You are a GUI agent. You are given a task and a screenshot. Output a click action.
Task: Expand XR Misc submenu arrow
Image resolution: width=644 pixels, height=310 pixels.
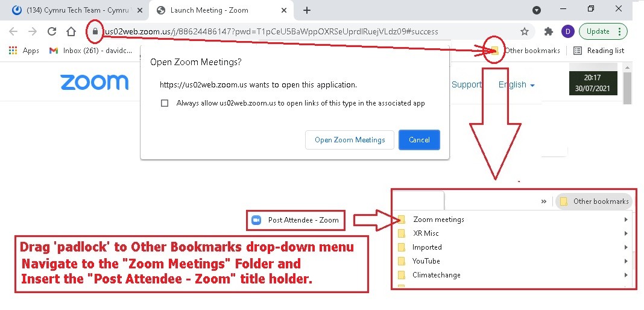tap(626, 233)
